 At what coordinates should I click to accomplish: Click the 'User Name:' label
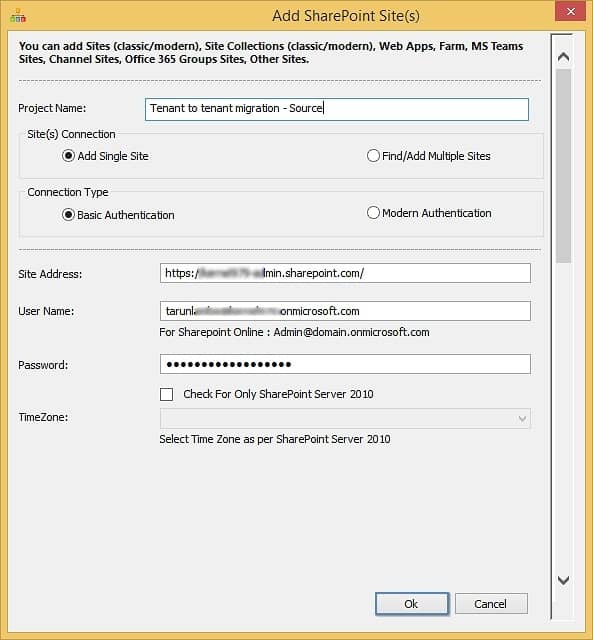pos(46,311)
